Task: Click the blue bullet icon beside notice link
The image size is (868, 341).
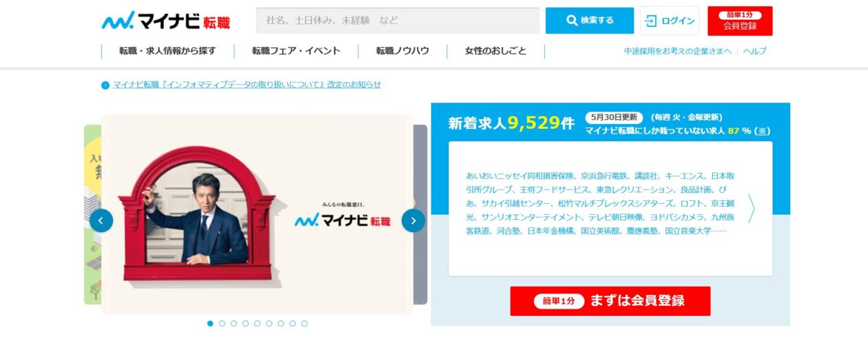Action: tap(105, 85)
